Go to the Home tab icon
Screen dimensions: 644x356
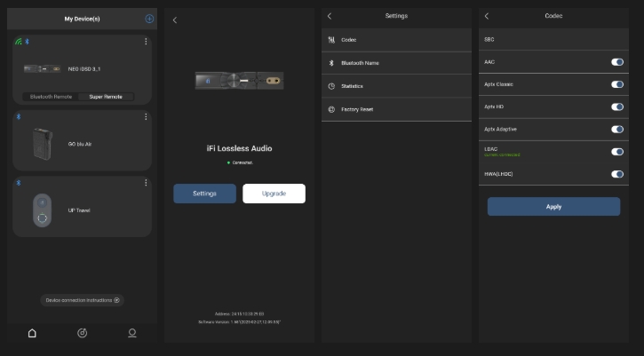coord(33,333)
